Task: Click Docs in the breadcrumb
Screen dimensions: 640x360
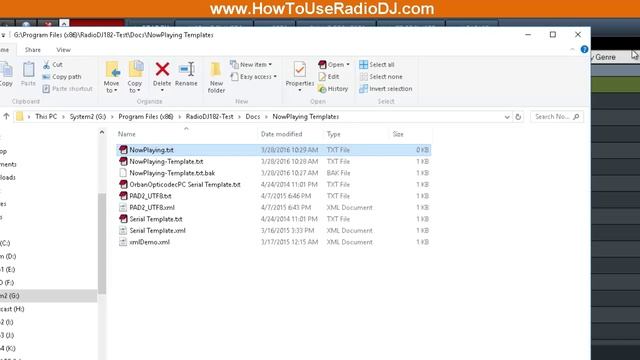Action: (253, 117)
